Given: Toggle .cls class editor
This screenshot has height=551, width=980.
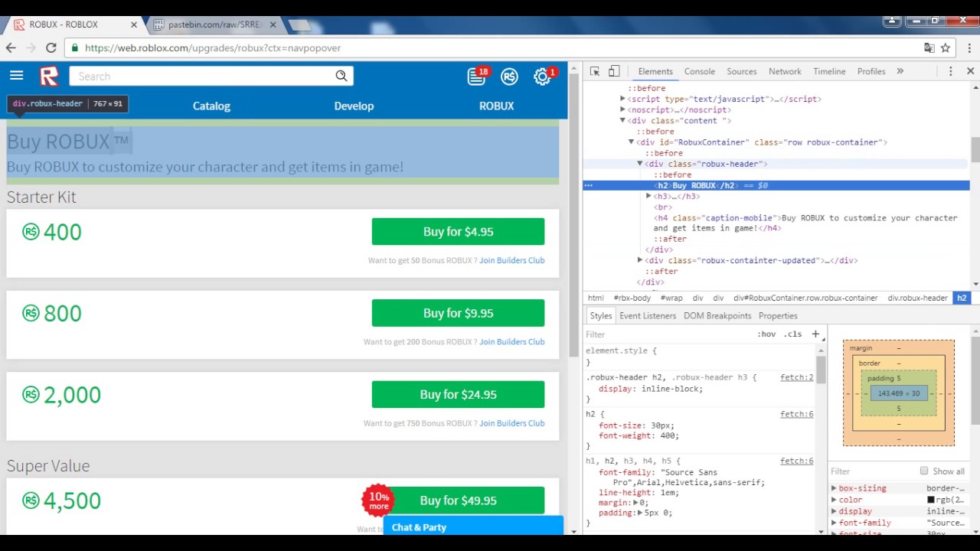Looking at the screenshot, I should (793, 334).
